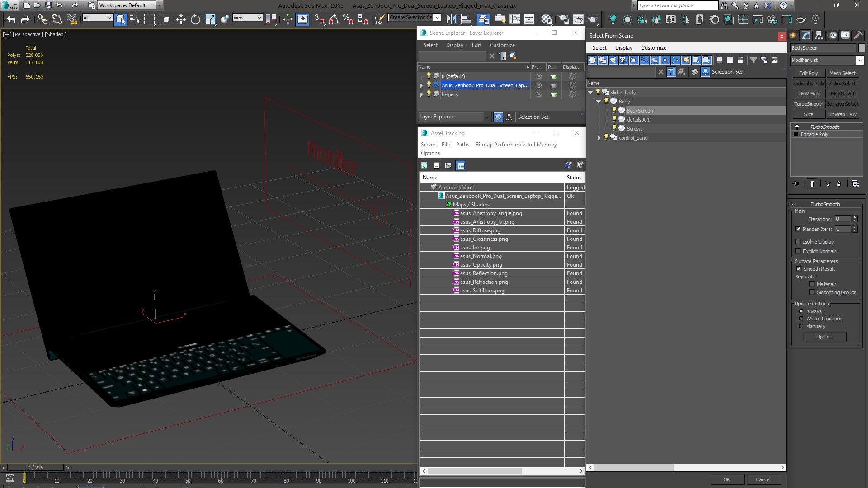
Task: Open Display menu in Select From Scene
Action: click(624, 48)
